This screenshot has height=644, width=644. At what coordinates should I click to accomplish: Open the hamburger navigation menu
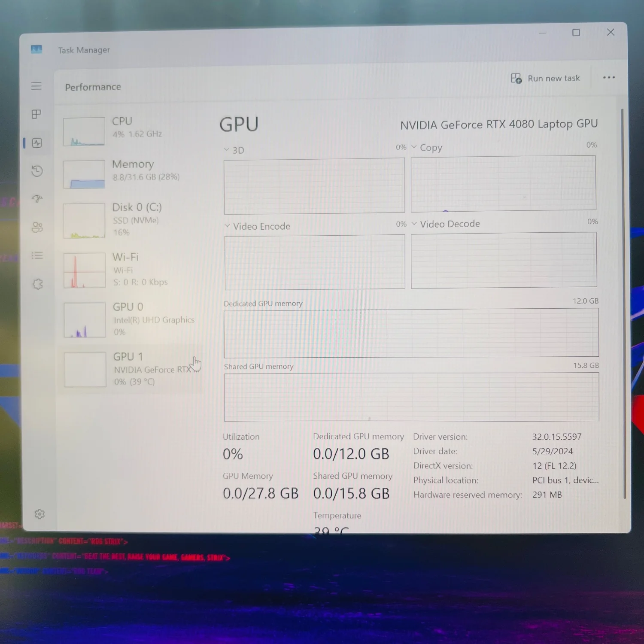click(x=36, y=86)
